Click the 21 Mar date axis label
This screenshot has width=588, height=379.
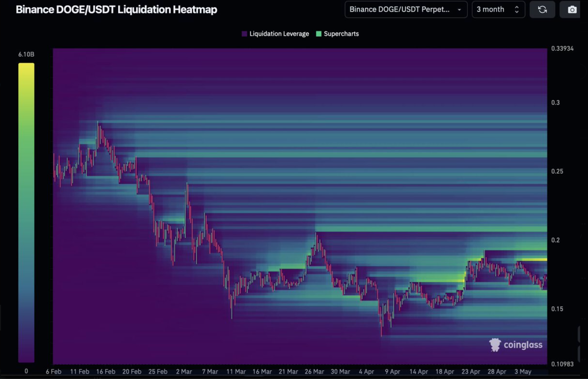(x=288, y=372)
